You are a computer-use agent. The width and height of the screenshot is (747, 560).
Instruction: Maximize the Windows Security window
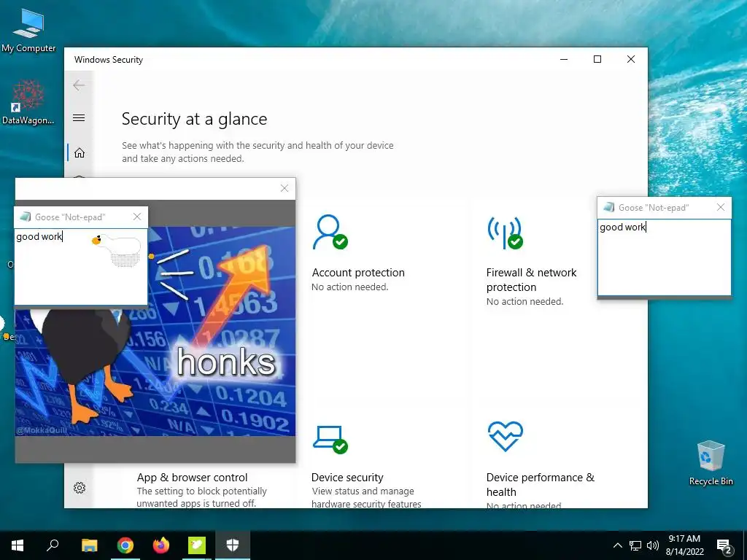coord(597,59)
